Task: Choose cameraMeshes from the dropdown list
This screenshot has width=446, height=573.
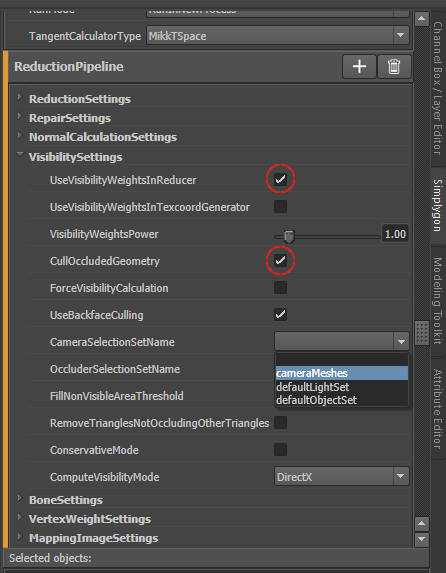Action: (x=341, y=373)
